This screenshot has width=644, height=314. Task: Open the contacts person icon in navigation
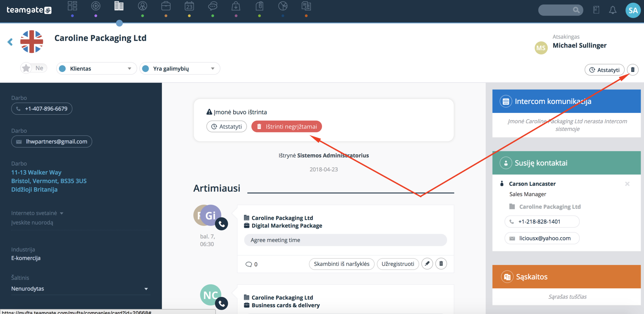142,6
